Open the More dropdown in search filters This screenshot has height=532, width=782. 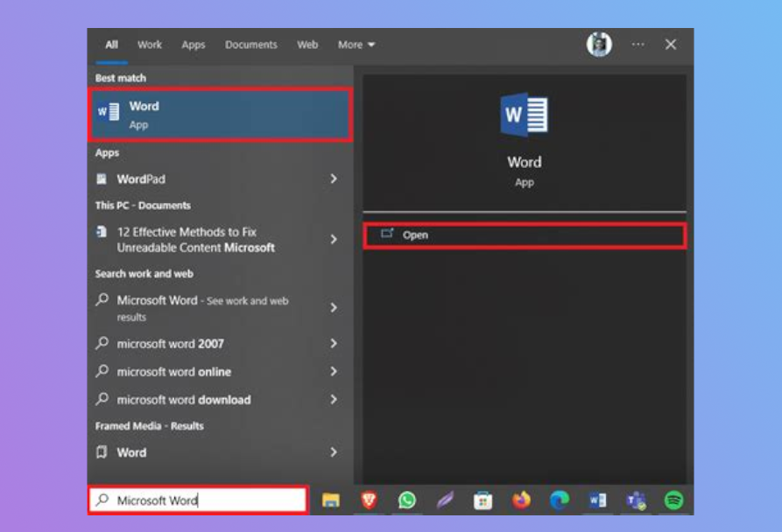(x=356, y=45)
